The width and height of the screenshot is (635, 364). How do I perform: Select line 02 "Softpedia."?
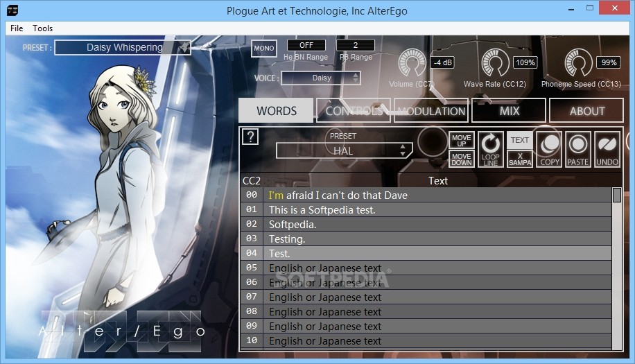(x=437, y=225)
